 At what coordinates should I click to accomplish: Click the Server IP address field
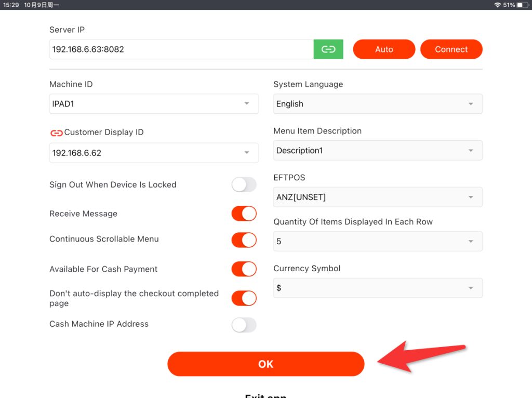(x=181, y=49)
